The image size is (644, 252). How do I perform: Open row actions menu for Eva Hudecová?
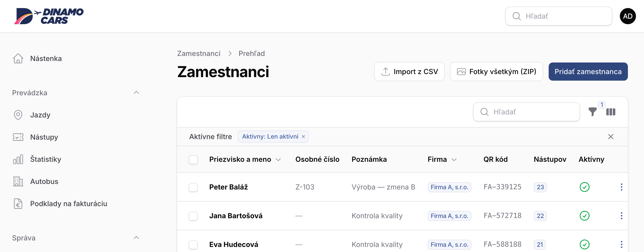coord(621,244)
